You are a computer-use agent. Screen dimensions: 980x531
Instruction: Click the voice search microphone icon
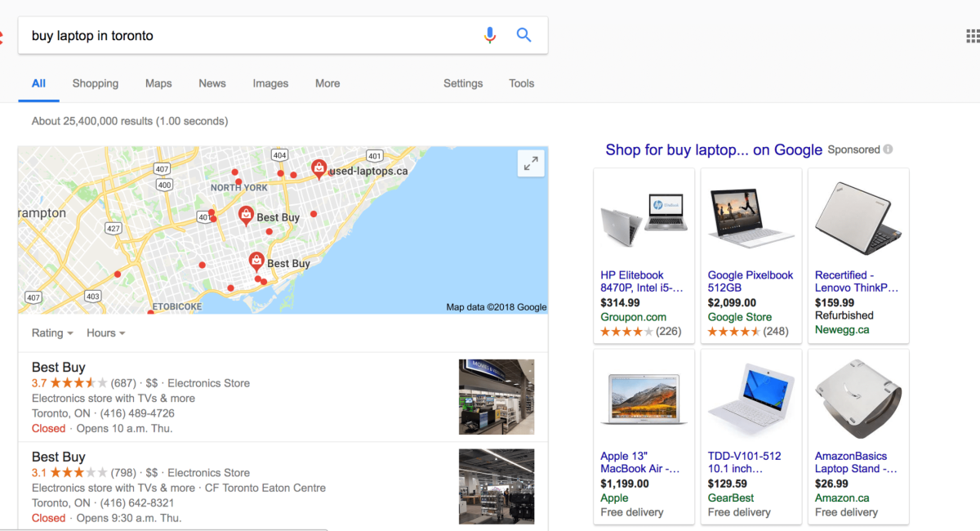click(490, 35)
